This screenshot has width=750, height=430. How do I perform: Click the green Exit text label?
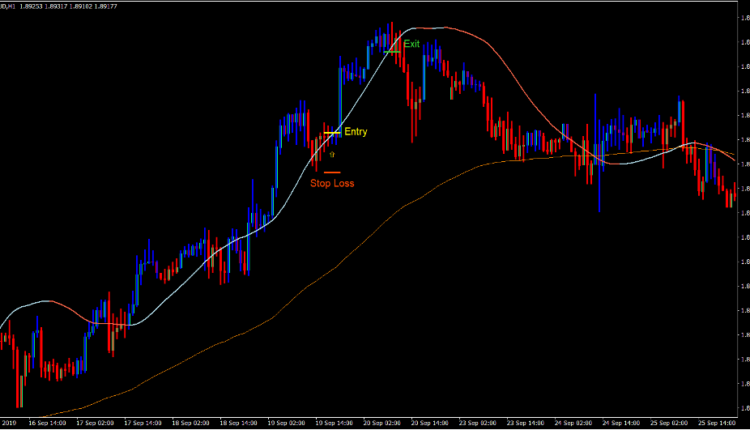point(411,45)
